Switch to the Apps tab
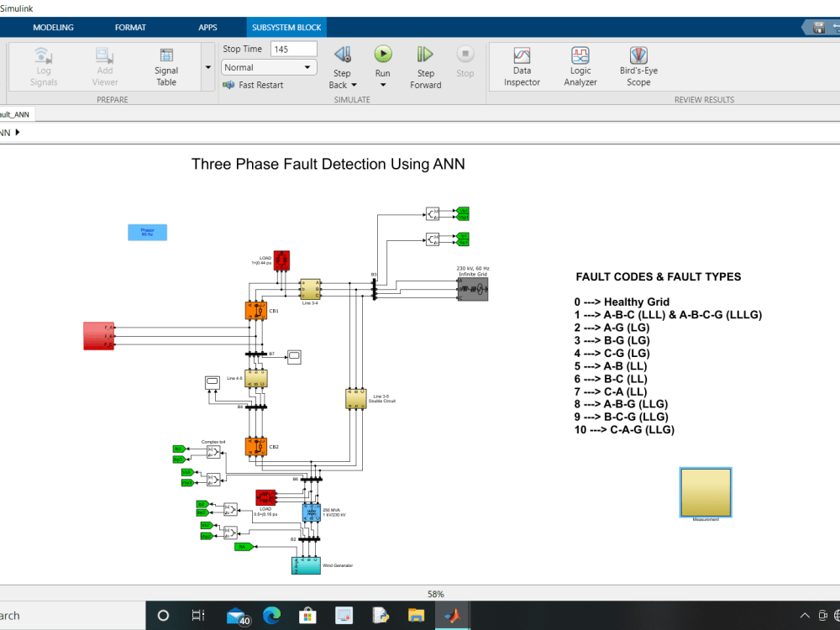Image resolution: width=840 pixels, height=630 pixels. [x=207, y=28]
